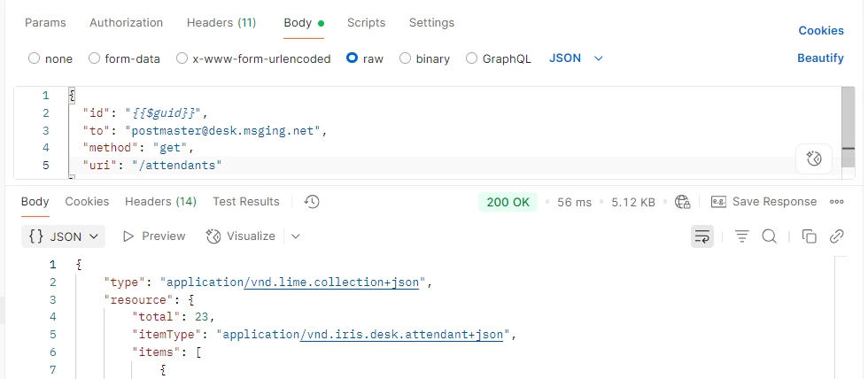The image size is (868, 379).
Task: Click the Beautify link
Action: tap(820, 58)
